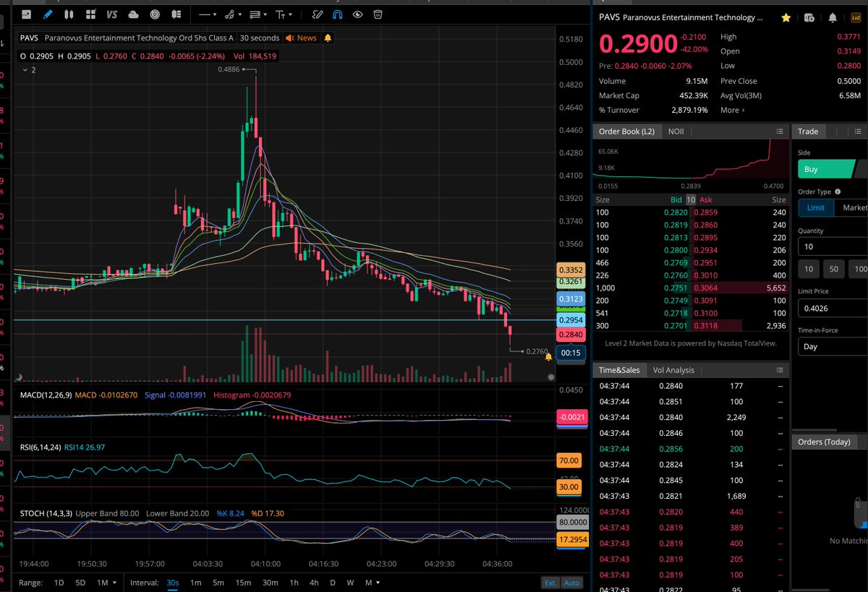The width and height of the screenshot is (868, 592).
Task: Open the candlestick chart style icon
Action: tap(69, 14)
